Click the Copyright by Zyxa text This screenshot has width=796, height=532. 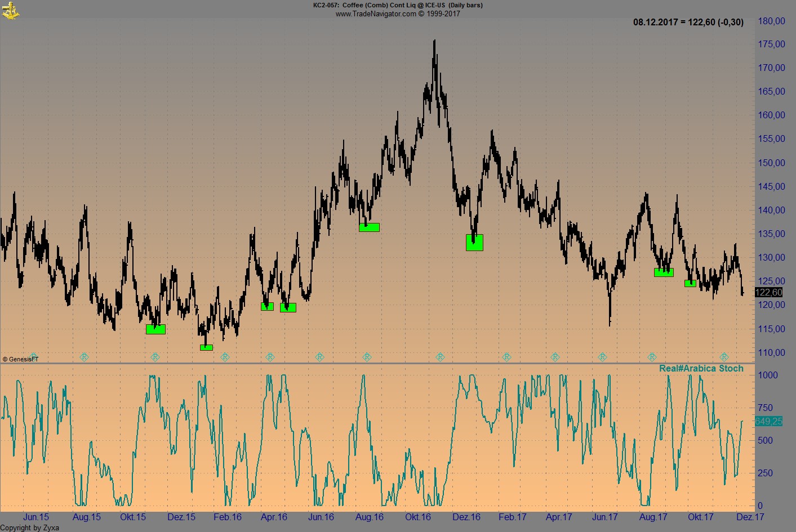(x=29, y=527)
